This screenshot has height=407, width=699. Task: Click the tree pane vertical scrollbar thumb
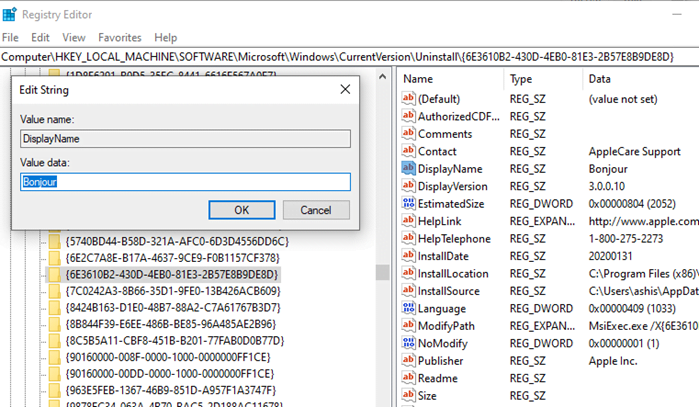[x=382, y=272]
